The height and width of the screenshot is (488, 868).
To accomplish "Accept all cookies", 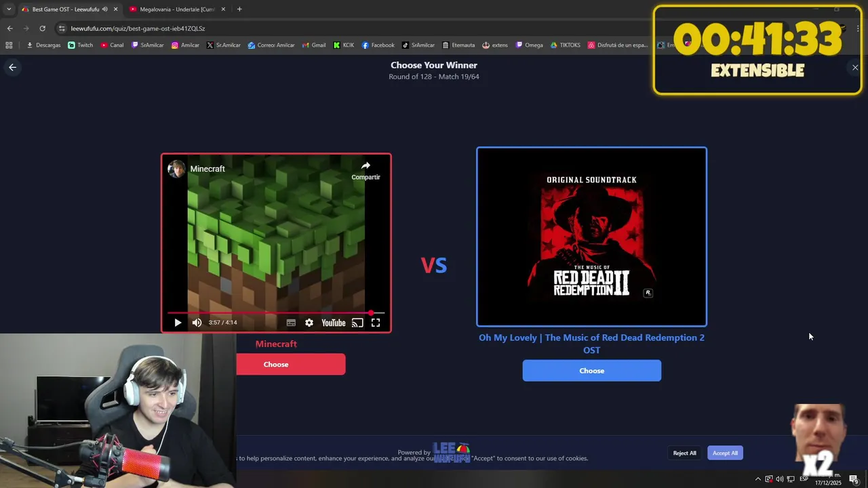I will 725,453.
